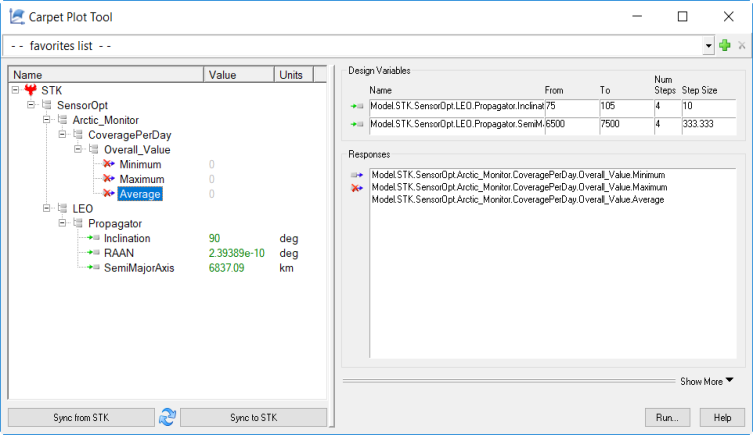Screen dimensions: 753x435
Task: Expand the Show More section
Action: (706, 381)
